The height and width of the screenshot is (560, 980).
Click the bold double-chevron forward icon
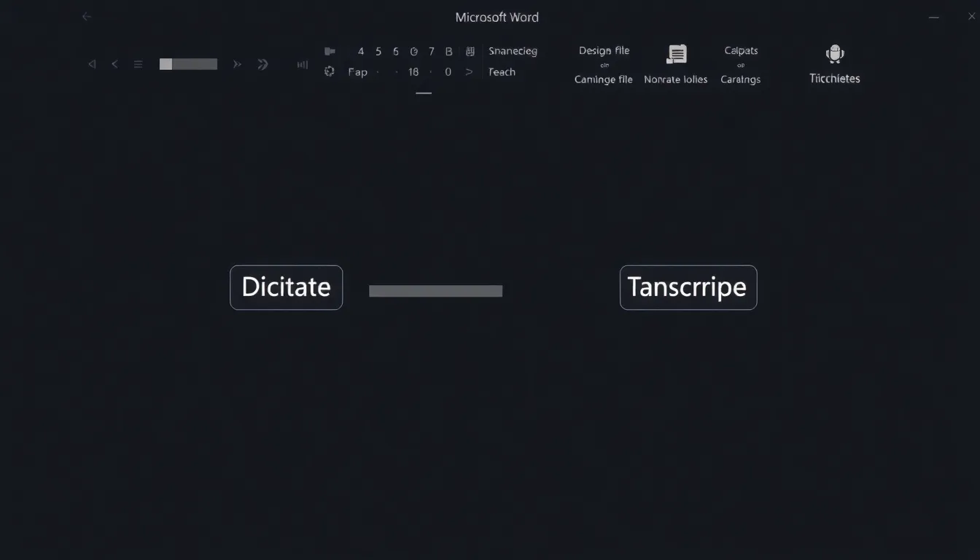click(x=263, y=64)
